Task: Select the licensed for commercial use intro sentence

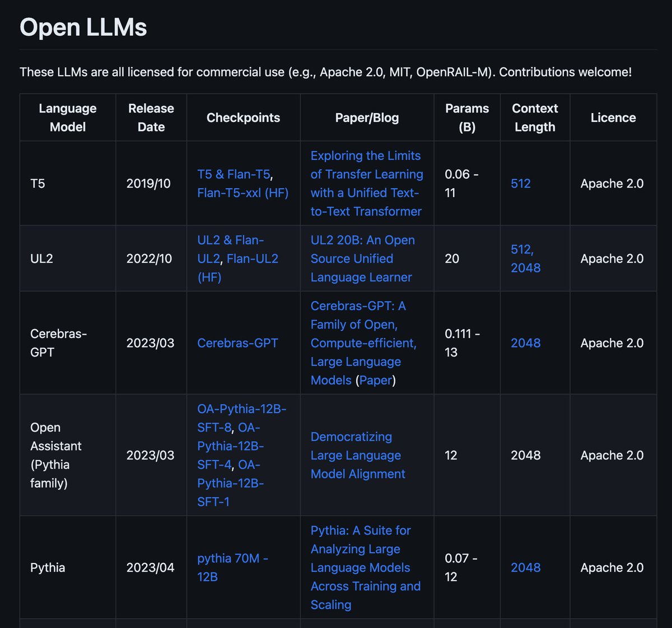Action: click(326, 72)
